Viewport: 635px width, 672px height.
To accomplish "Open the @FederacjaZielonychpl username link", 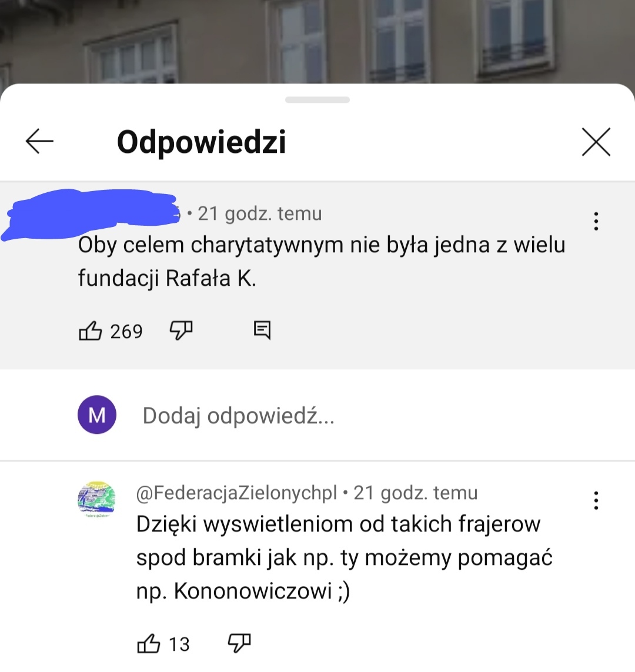I will pyautogui.click(x=236, y=493).
